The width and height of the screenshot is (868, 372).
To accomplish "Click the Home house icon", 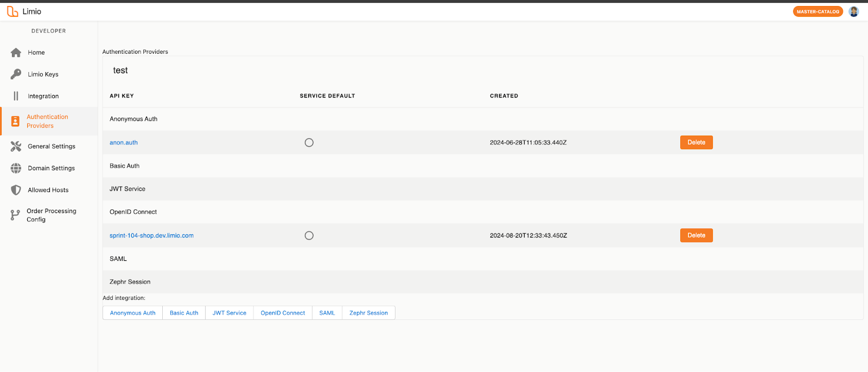I will click(x=16, y=53).
